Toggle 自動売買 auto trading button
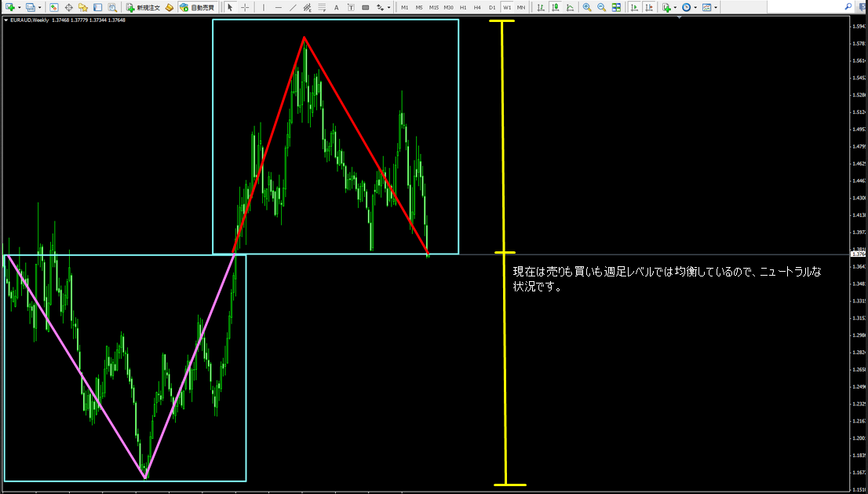 tap(195, 7)
